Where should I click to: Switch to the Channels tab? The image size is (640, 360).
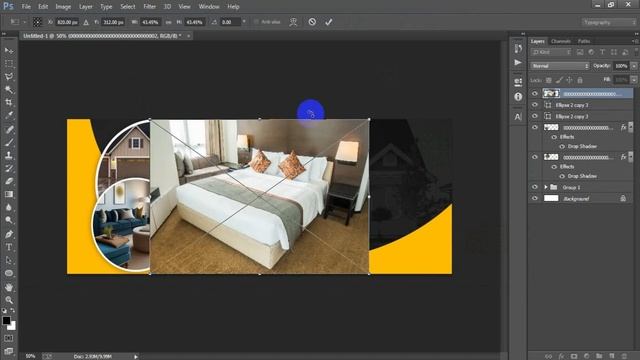tap(560, 41)
